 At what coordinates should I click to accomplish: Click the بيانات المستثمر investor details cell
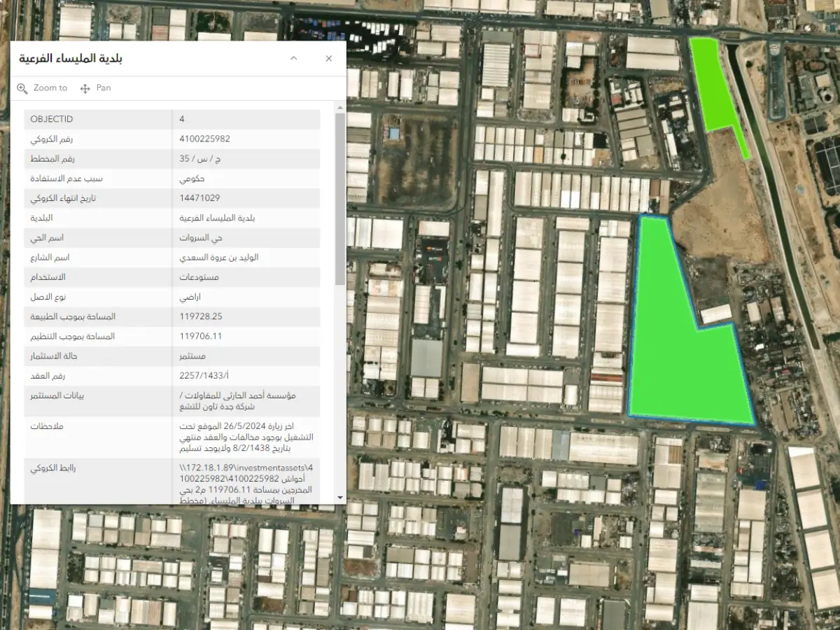pos(237,400)
